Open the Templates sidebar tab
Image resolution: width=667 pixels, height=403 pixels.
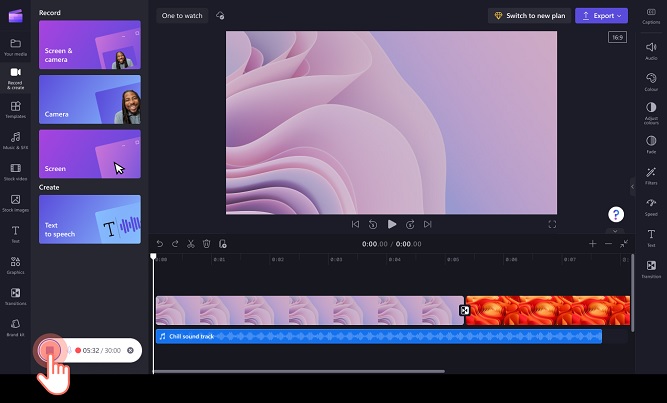tap(15, 109)
